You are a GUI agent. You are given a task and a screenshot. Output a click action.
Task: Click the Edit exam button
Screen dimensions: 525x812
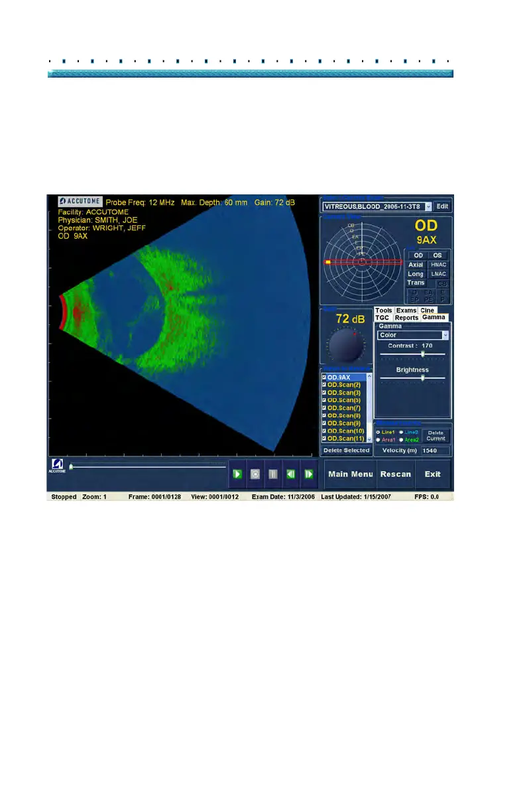point(442,207)
